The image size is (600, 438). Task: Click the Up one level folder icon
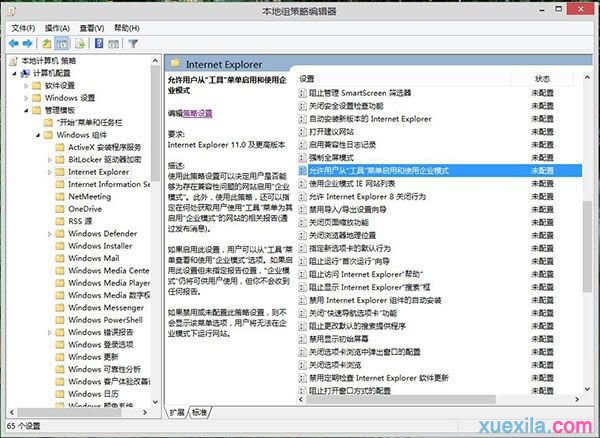coord(47,44)
